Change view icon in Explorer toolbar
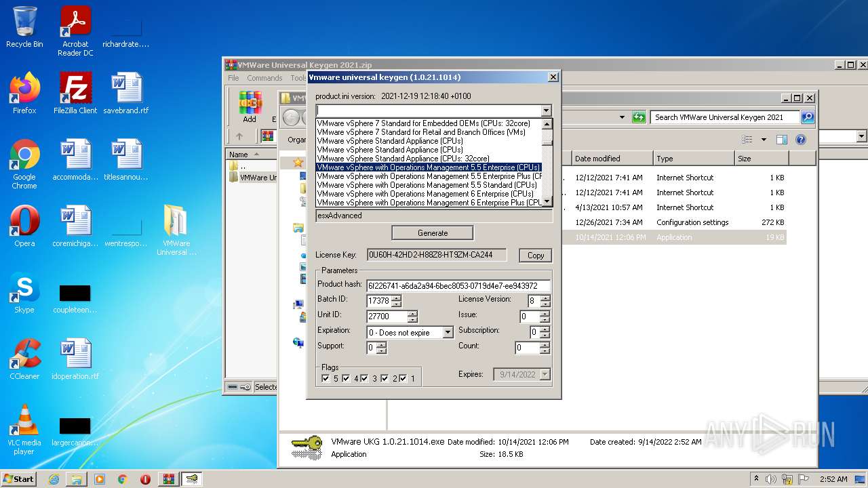Screen dimensions: 868x488 (747, 140)
